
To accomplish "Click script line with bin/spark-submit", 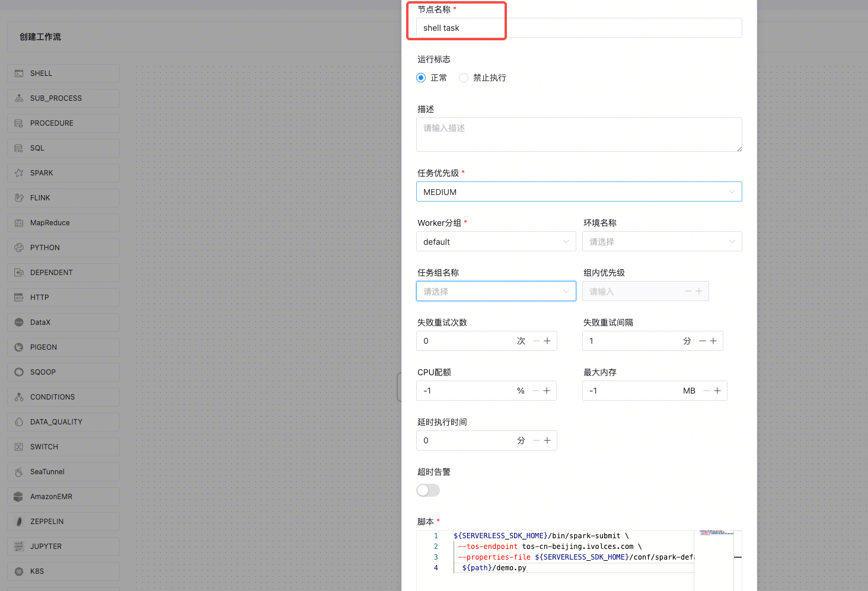I will (541, 536).
